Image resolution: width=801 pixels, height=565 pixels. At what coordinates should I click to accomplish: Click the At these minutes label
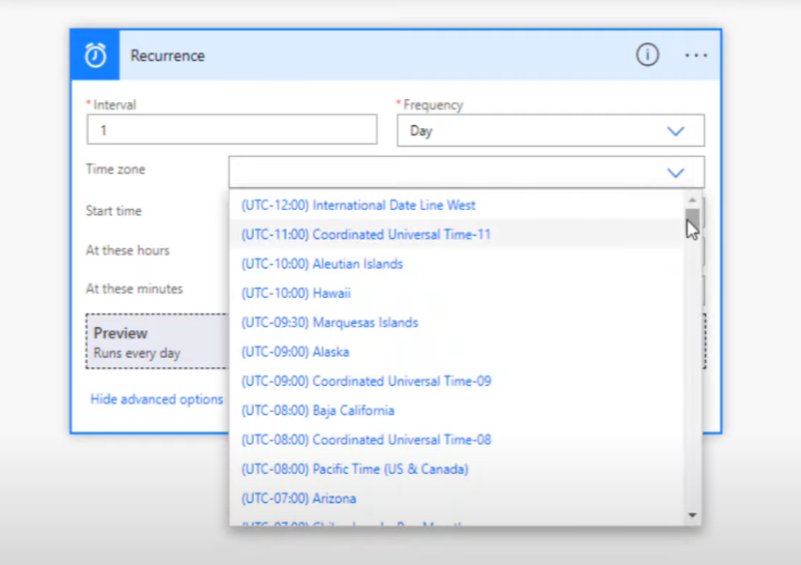[x=134, y=289]
